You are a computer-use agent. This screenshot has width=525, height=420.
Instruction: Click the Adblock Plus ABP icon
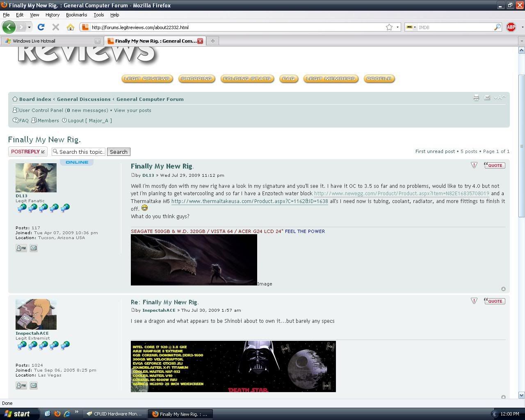click(511, 27)
